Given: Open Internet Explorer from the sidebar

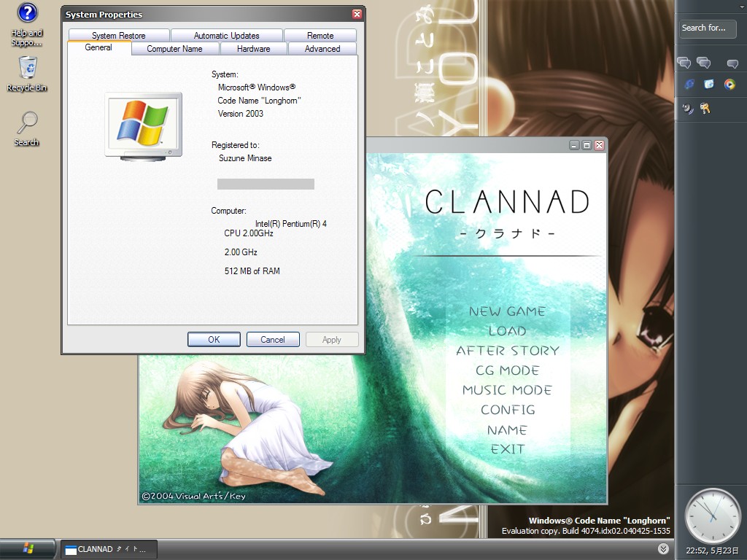Looking at the screenshot, I should [x=689, y=84].
